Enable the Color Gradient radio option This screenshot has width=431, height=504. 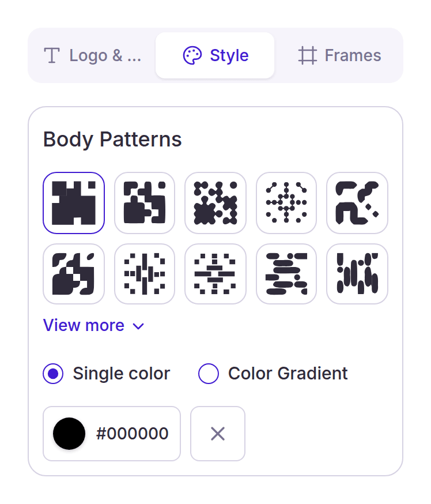tap(273, 374)
